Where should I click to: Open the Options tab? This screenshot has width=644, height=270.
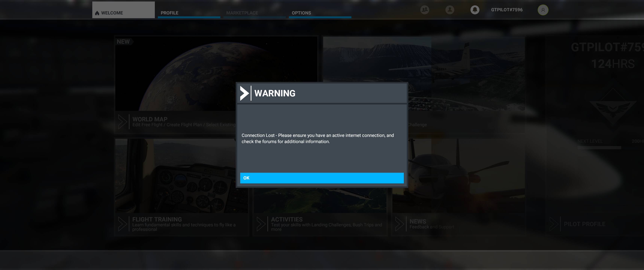(x=301, y=13)
